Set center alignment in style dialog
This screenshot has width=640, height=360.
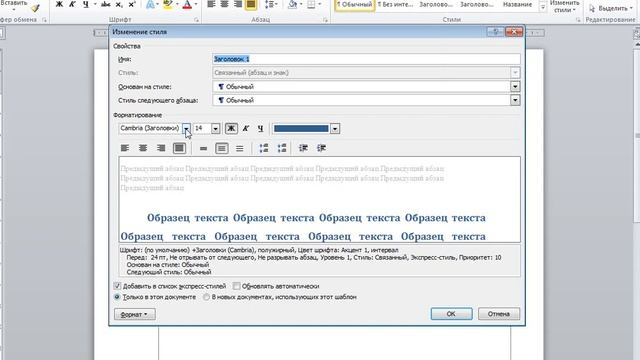coord(143,148)
